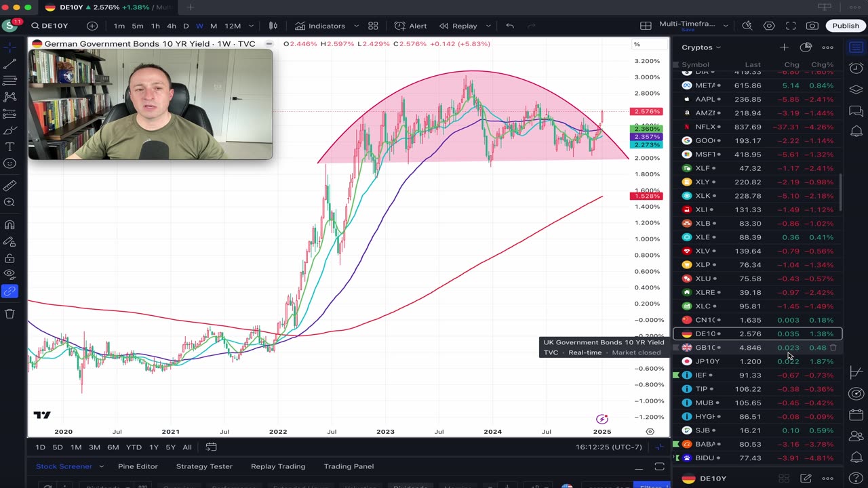Open the notifications bell panel

[x=856, y=131]
